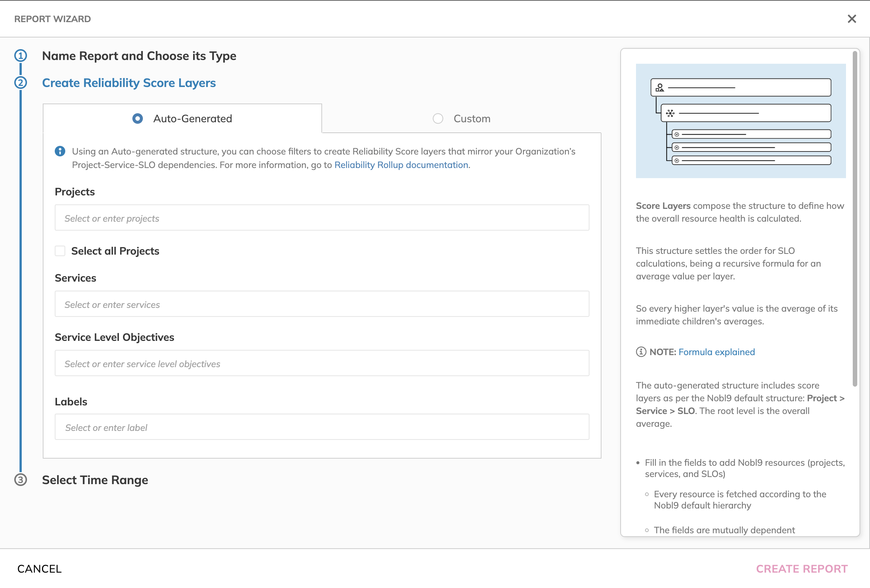The height and width of the screenshot is (588, 870).
Task: Open the Service Level Objectives dropdown
Action: [321, 364]
